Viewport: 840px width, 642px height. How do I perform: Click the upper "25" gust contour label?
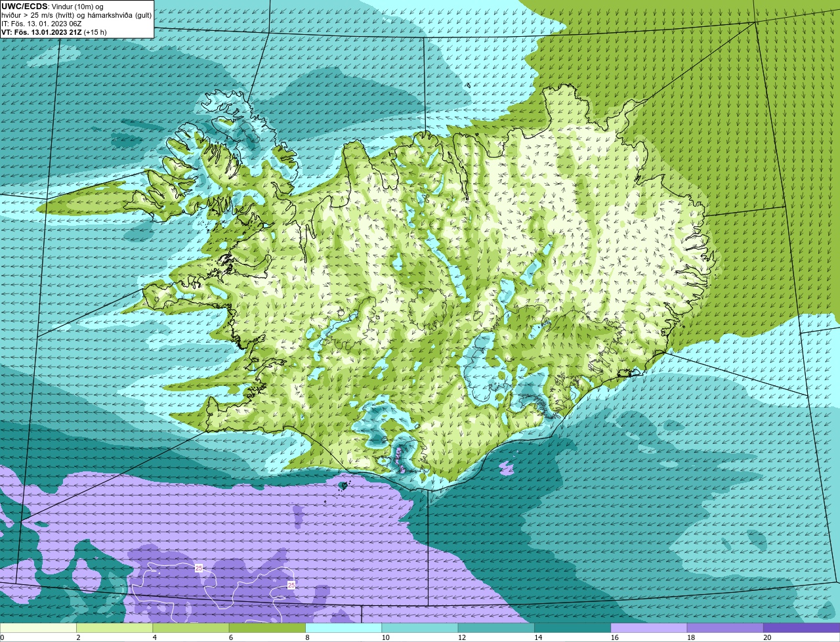coord(199,568)
